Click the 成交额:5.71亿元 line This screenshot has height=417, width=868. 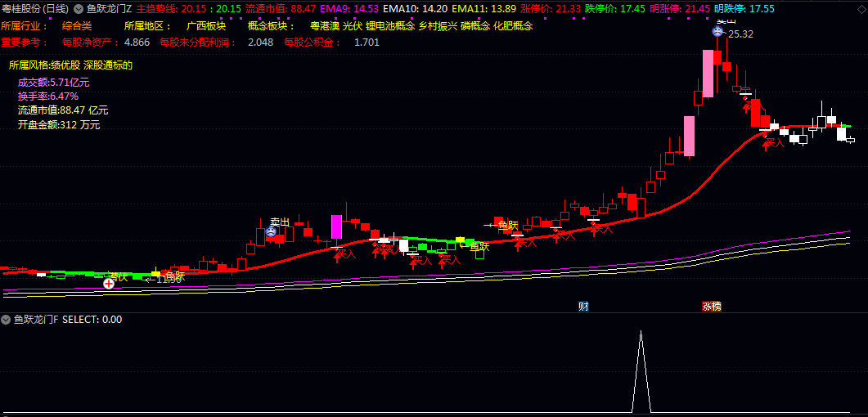click(x=54, y=83)
